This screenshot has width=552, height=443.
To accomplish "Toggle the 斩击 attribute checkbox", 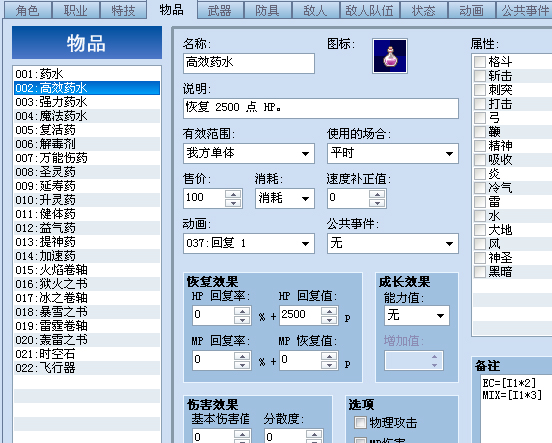I will click(479, 76).
